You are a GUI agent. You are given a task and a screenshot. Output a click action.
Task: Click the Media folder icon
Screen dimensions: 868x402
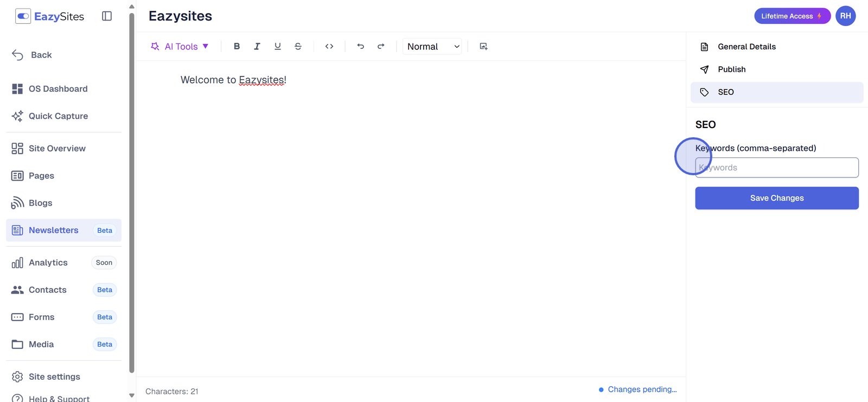pos(17,344)
